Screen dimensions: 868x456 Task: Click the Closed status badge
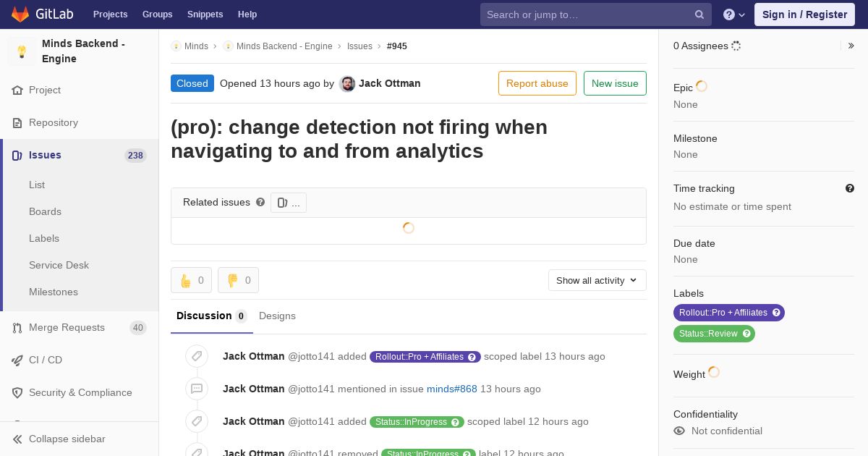point(192,83)
